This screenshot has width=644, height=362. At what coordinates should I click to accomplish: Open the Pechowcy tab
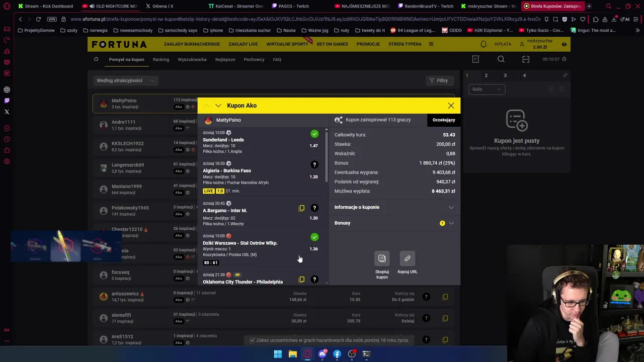pos(254,59)
